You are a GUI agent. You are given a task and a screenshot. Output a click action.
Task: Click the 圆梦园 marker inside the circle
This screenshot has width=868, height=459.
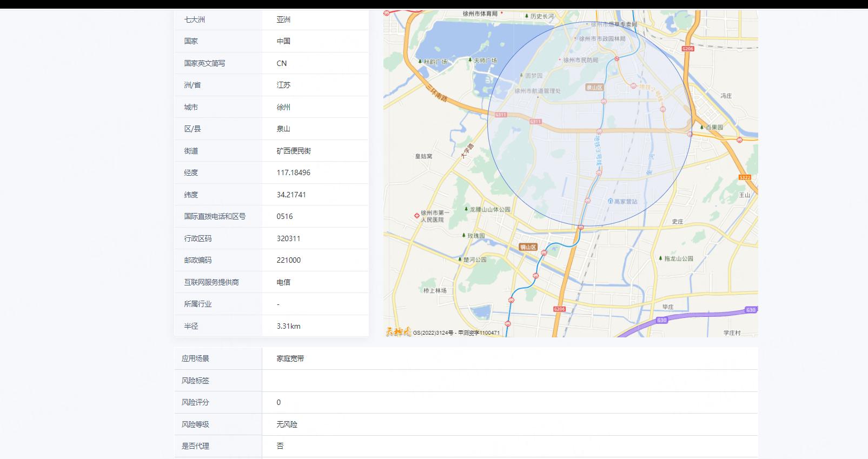click(522, 76)
